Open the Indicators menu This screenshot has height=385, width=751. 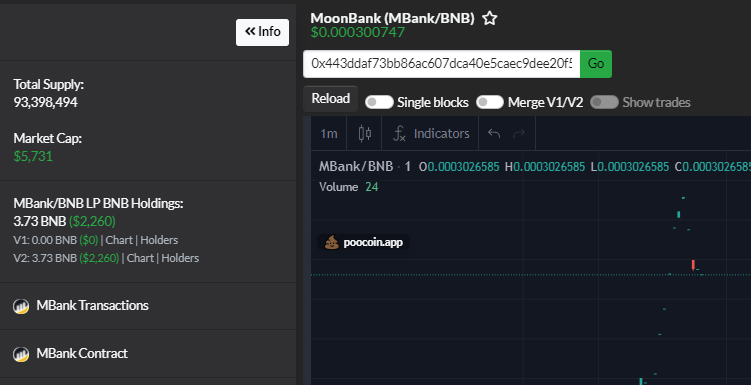click(x=431, y=133)
